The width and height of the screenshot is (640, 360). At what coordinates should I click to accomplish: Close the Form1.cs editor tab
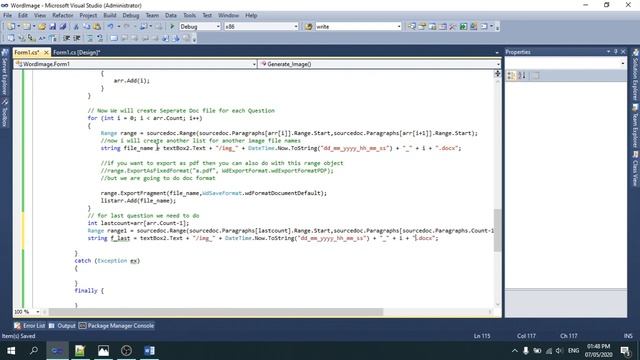coord(46,52)
